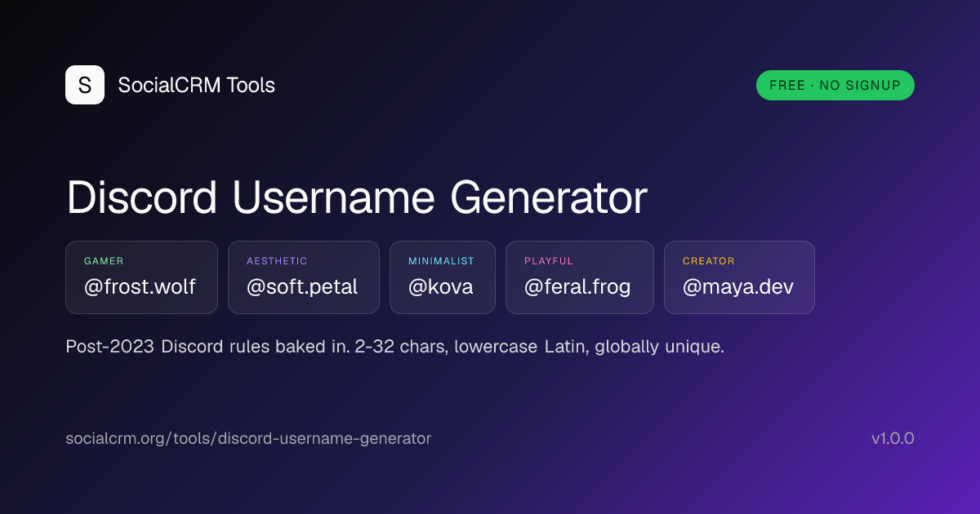Select the Minimalist @kova card
Image resolution: width=980 pixels, height=514 pixels.
pyautogui.click(x=443, y=277)
